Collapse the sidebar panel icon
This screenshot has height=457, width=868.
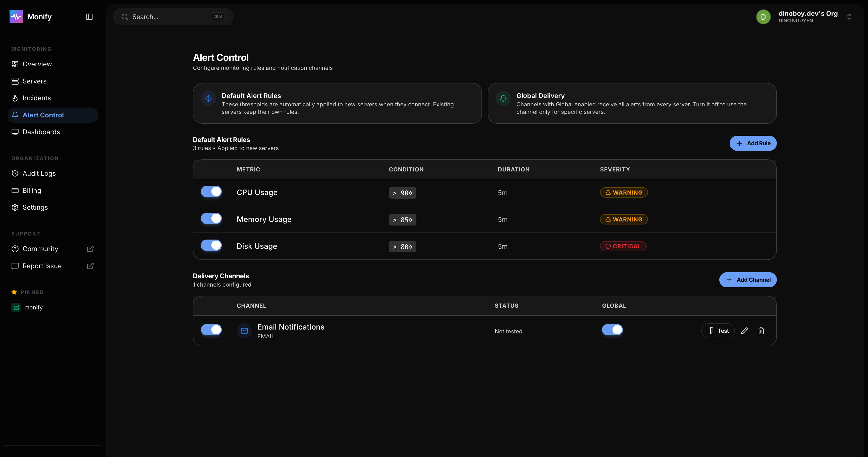(89, 17)
